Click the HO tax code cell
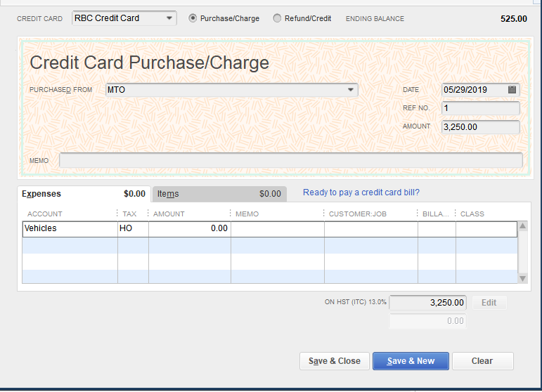The image size is (542, 392). pyautogui.click(x=133, y=228)
